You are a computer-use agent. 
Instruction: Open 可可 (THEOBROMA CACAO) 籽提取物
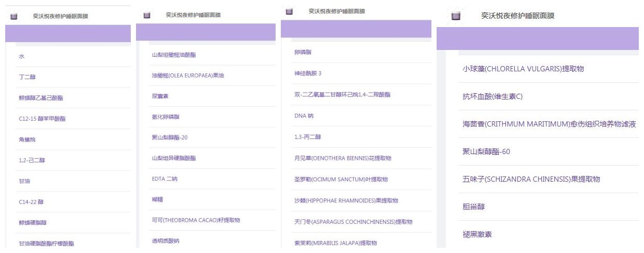pos(195,220)
